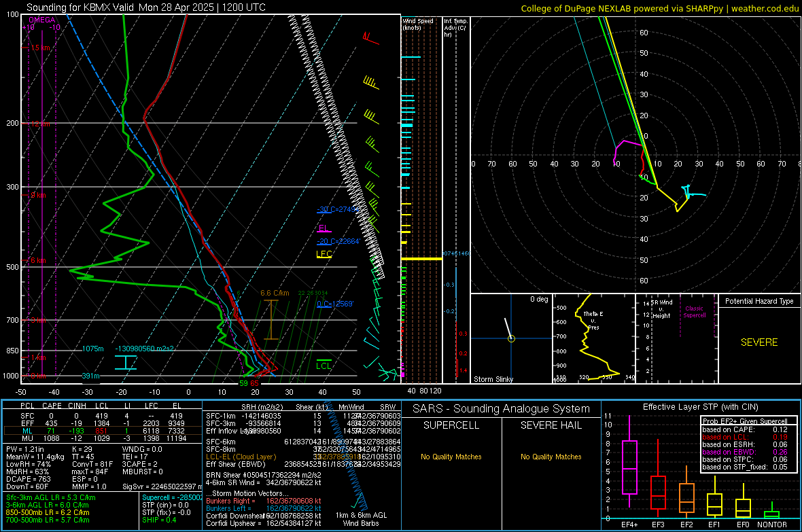Click the BRN Shear row
Screen dimensions: 802x532
point(264,475)
